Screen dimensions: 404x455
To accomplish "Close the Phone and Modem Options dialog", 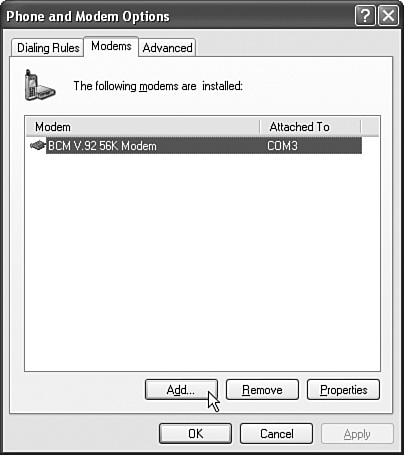I will tap(388, 16).
